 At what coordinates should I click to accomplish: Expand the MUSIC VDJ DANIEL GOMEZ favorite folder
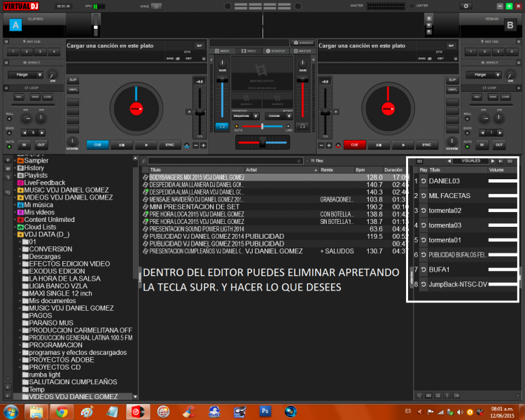coord(15,190)
